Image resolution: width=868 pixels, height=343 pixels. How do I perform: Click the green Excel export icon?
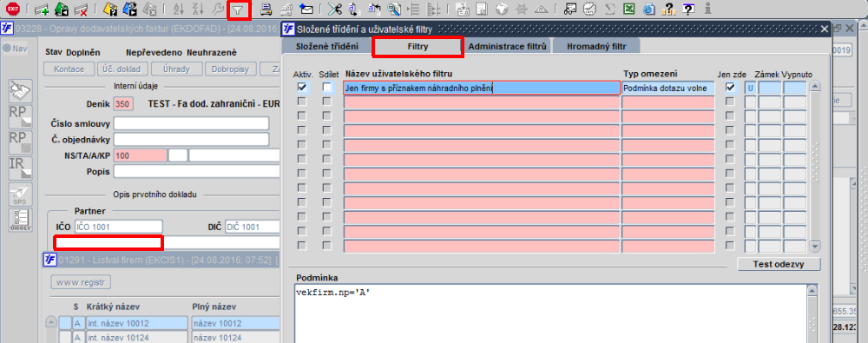pos(629,9)
